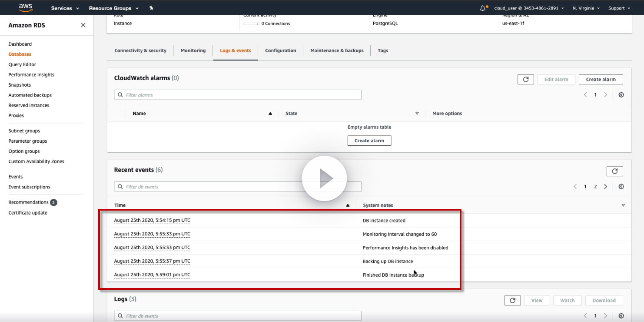The image size is (644, 322).
Task: Sort alarms by State column arrow
Action: 417,114
